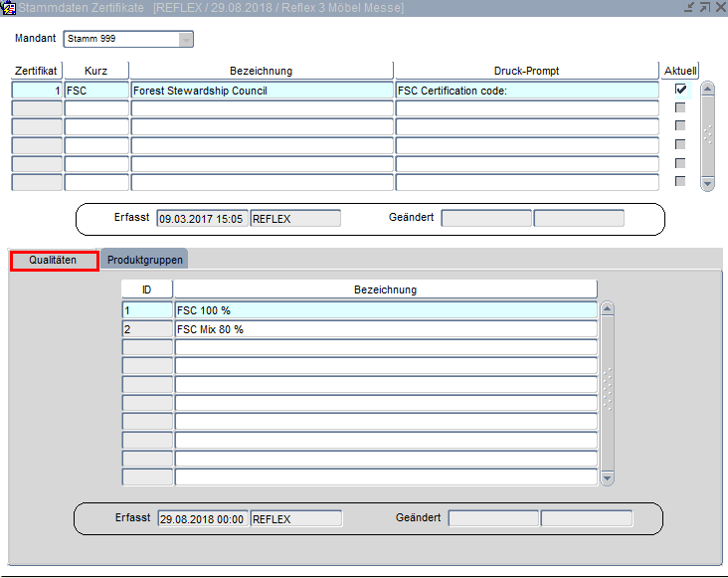Tick the Aktuell checkbox in the last row
This screenshot has height=578, width=728.
(x=680, y=181)
